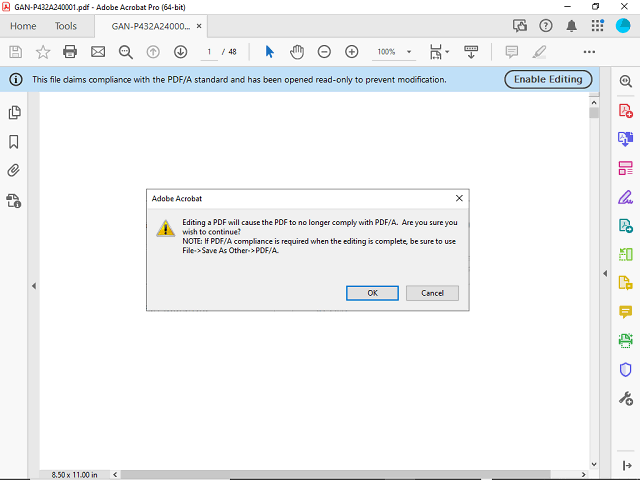
Task: Open Protect shield tool icon
Action: coord(625,369)
